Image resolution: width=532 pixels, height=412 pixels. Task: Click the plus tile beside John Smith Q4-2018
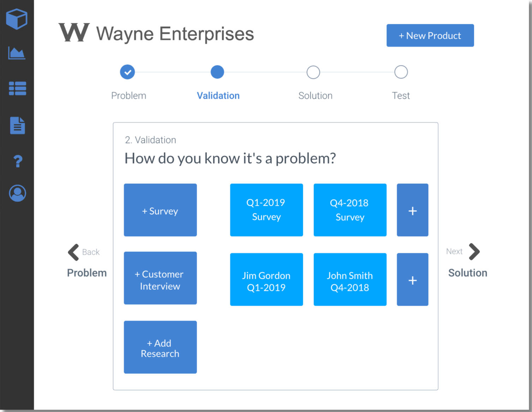[x=412, y=279]
